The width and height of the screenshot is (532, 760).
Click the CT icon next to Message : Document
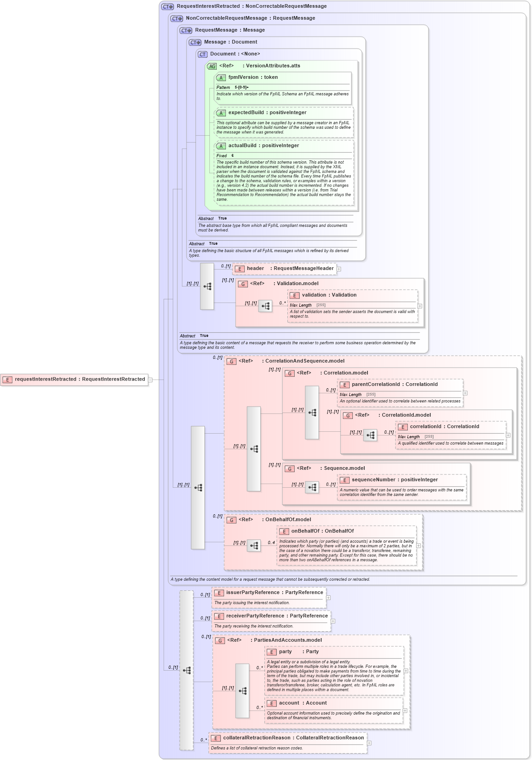coord(195,42)
